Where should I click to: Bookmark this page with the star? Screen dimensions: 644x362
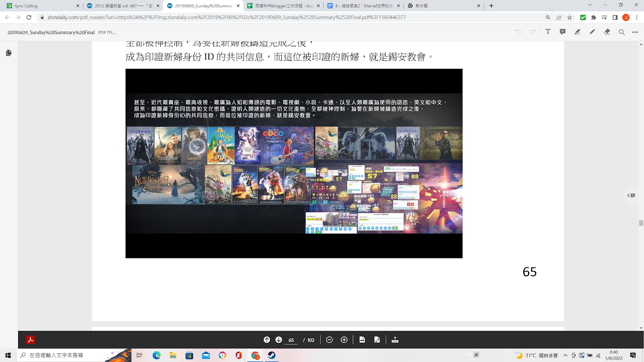tap(570, 17)
